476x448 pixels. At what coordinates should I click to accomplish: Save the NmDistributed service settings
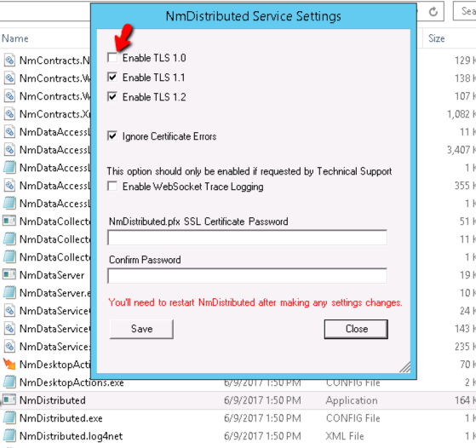(x=141, y=329)
